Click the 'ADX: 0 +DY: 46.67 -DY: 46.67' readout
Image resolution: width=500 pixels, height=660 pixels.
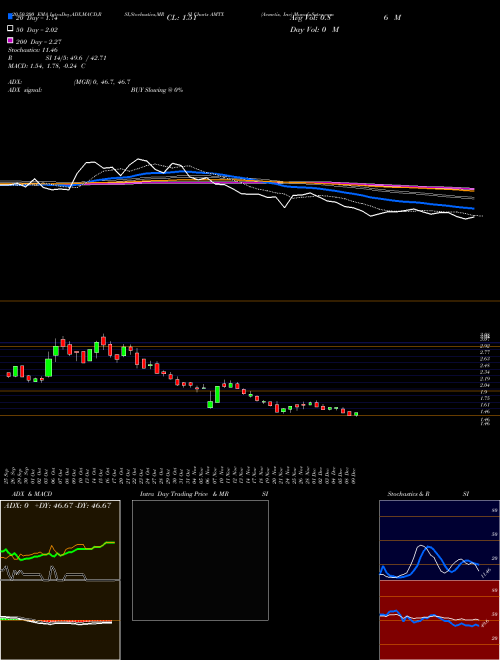pyautogui.click(x=57, y=506)
